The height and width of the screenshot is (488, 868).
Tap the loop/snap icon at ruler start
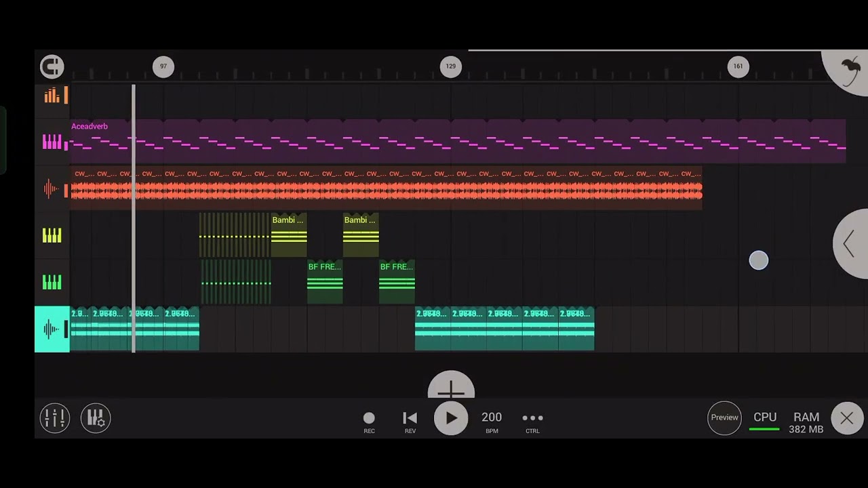click(x=52, y=66)
